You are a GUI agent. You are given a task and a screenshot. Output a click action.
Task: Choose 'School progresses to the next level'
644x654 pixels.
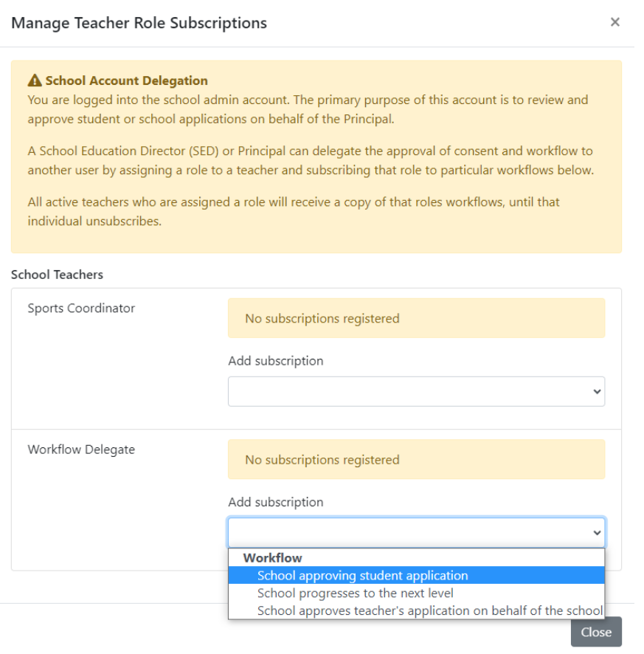pyautogui.click(x=416, y=593)
